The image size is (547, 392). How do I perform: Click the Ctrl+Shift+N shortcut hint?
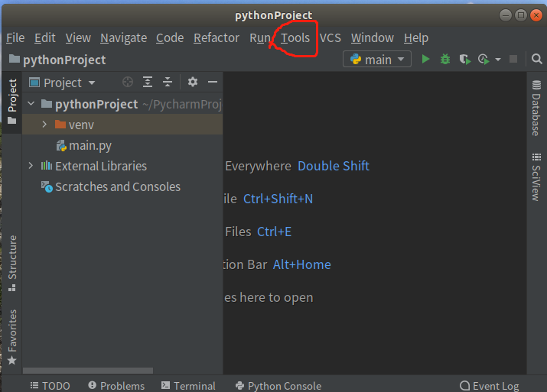tap(278, 199)
